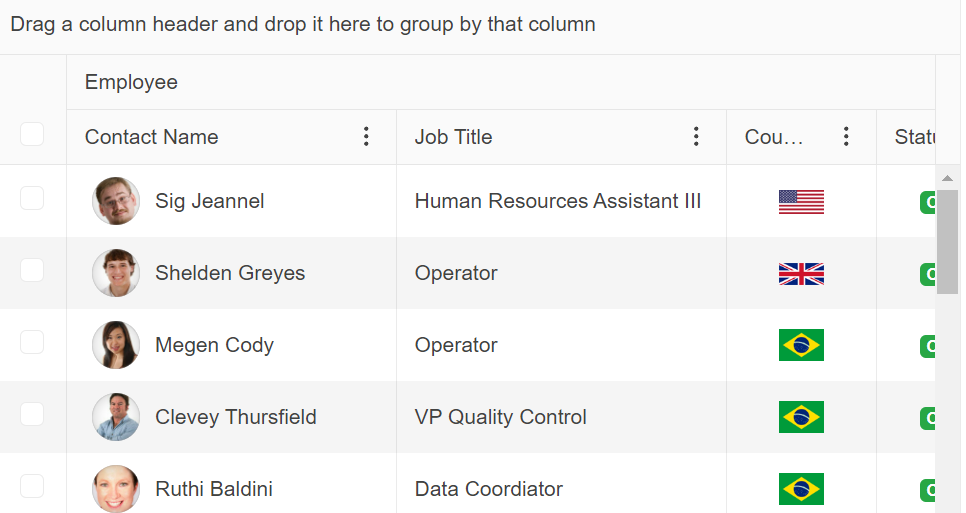966x513 pixels.
Task: Click Sig Jeannel's avatar photo
Action: pyautogui.click(x=116, y=201)
